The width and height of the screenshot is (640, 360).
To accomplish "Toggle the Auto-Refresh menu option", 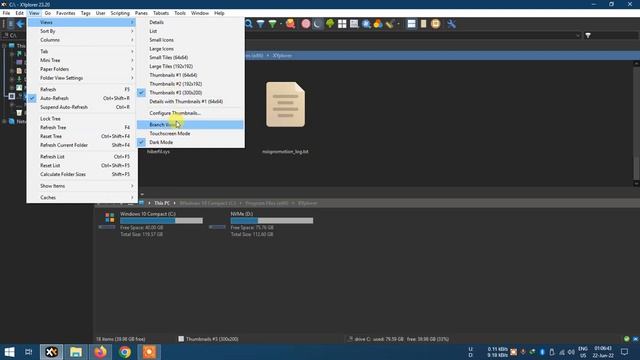I will [82, 98].
